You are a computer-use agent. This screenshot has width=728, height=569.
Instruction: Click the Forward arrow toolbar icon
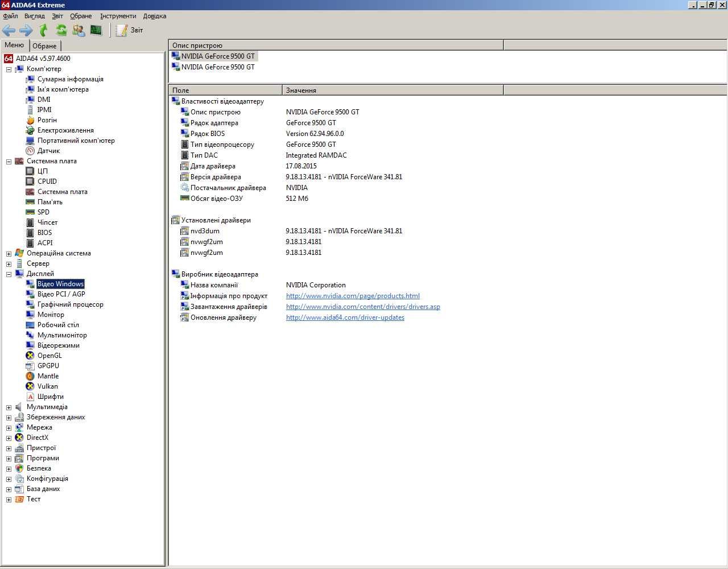[26, 30]
